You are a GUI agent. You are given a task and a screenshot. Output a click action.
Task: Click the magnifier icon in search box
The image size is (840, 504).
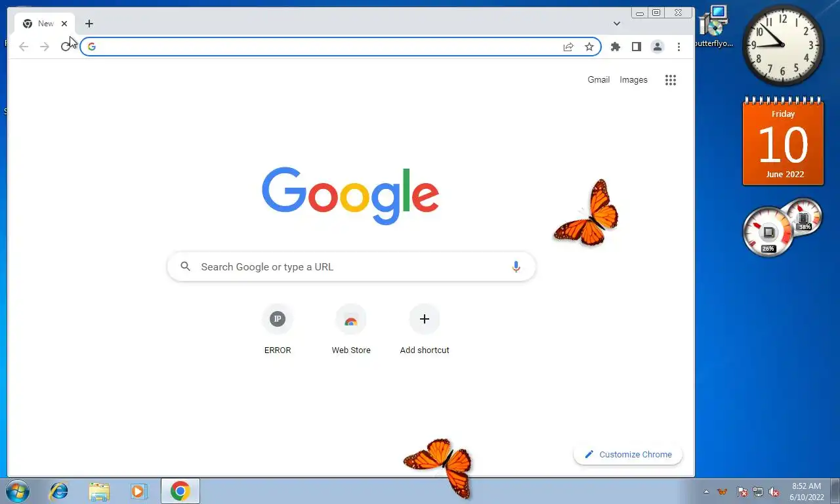pos(186,266)
